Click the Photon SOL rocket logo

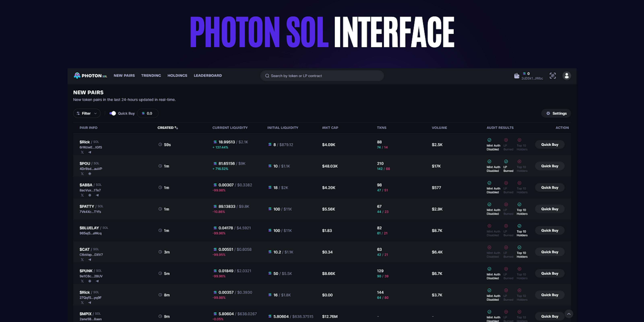click(77, 75)
